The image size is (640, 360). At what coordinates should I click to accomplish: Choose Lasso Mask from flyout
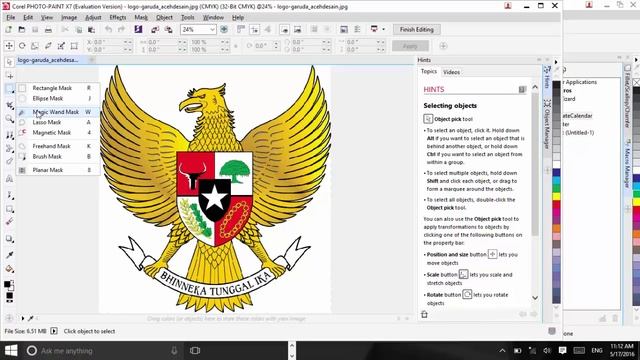(58, 122)
